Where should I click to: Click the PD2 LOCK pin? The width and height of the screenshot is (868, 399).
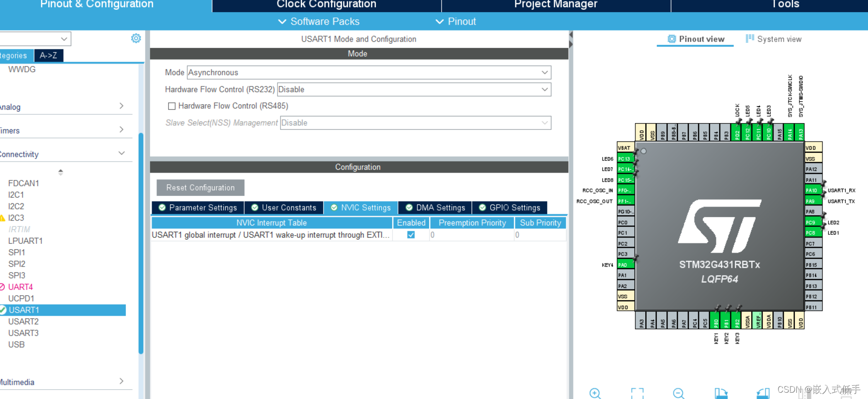point(737,132)
